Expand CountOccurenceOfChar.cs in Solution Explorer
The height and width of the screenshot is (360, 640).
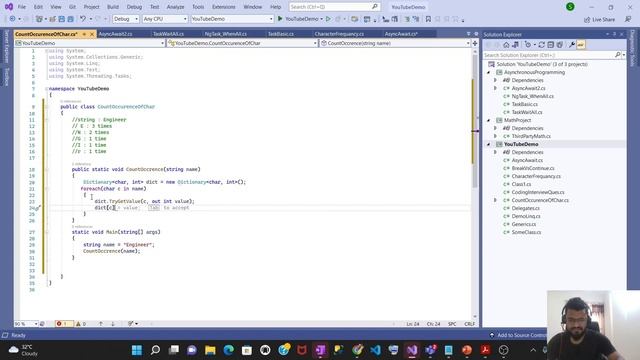click(496, 200)
